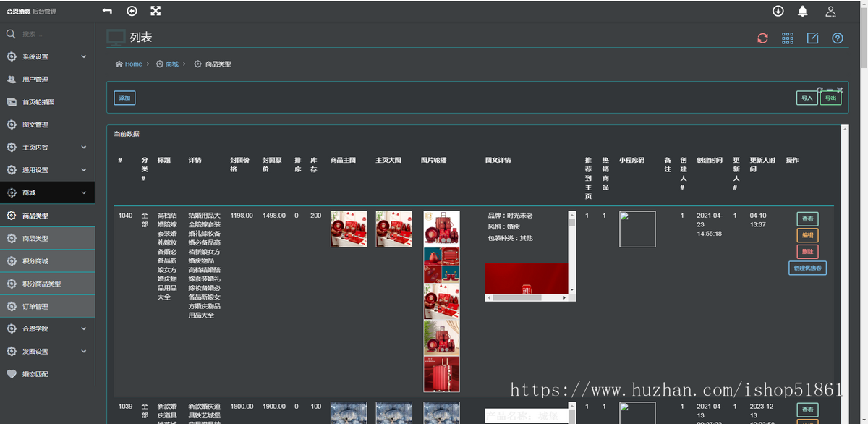Expand the 系统设置 chevron
Viewport: 868px width, 424px height.
coord(84,56)
